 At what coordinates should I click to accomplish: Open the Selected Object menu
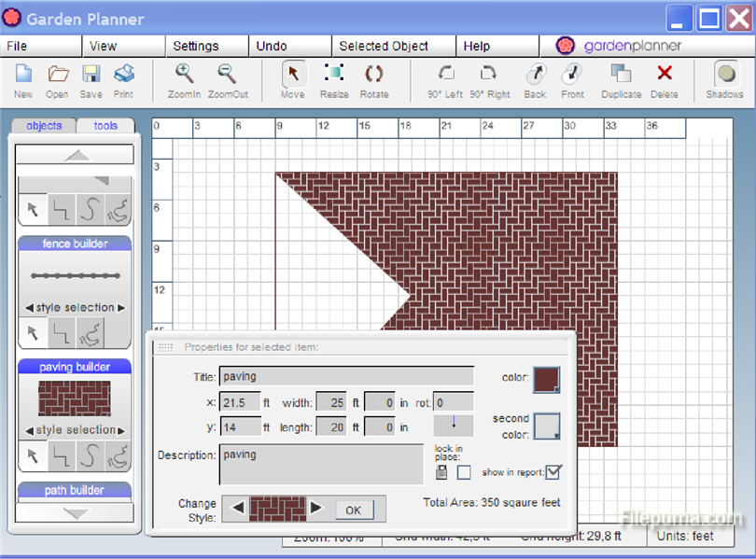(384, 46)
